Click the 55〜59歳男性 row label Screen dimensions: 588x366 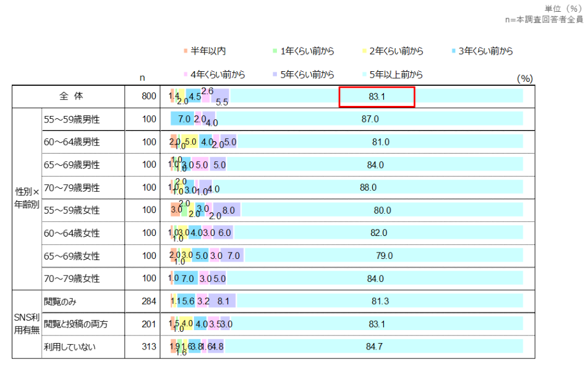tap(72, 119)
